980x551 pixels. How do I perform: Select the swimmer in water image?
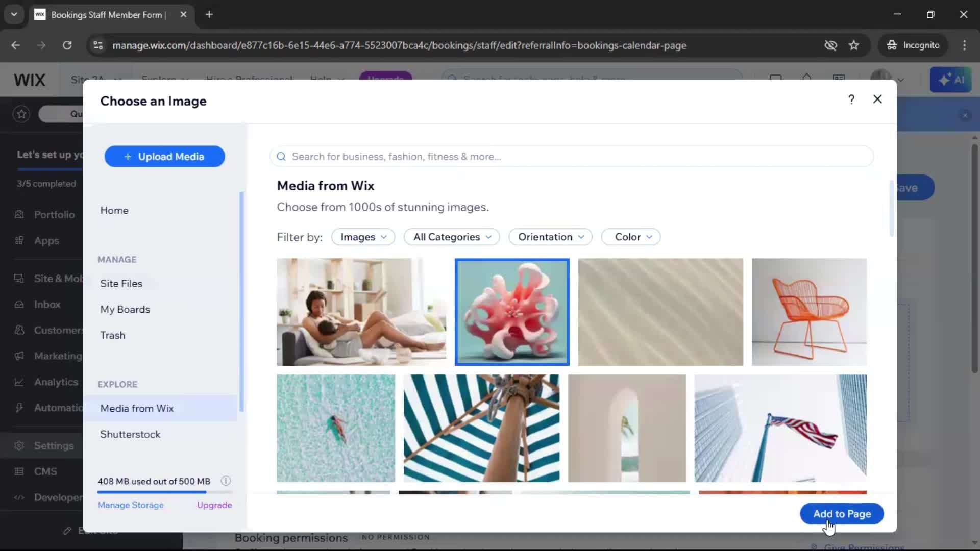(x=336, y=428)
